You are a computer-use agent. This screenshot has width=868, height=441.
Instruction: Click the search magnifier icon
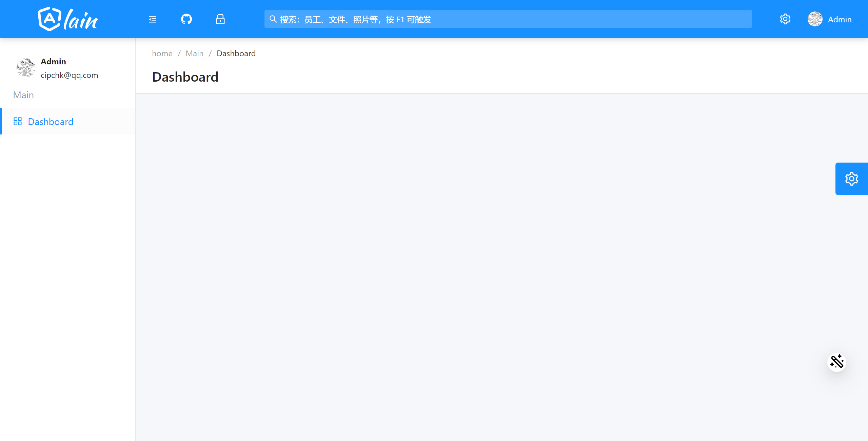coord(273,19)
